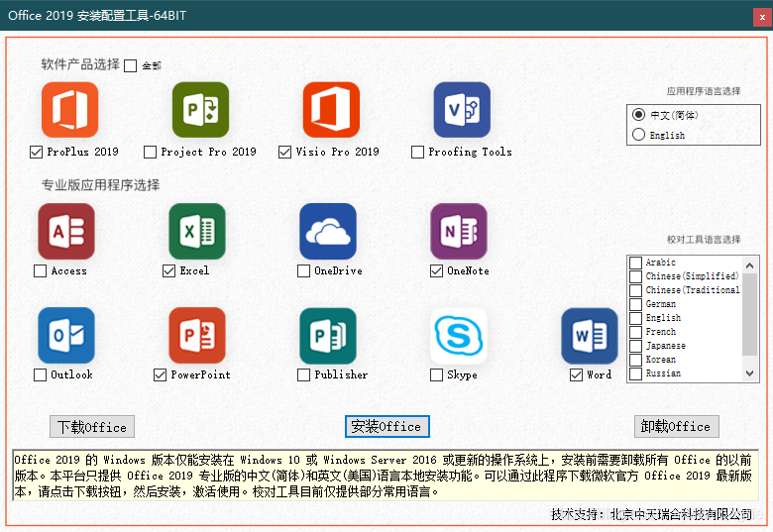
Task: Enable the Skype checkbox
Action: pos(436,374)
